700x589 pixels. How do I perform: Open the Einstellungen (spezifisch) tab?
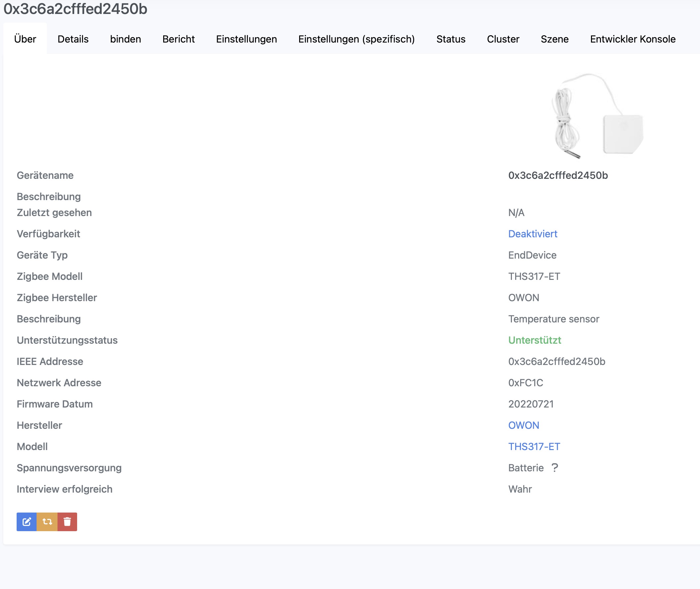tap(357, 39)
